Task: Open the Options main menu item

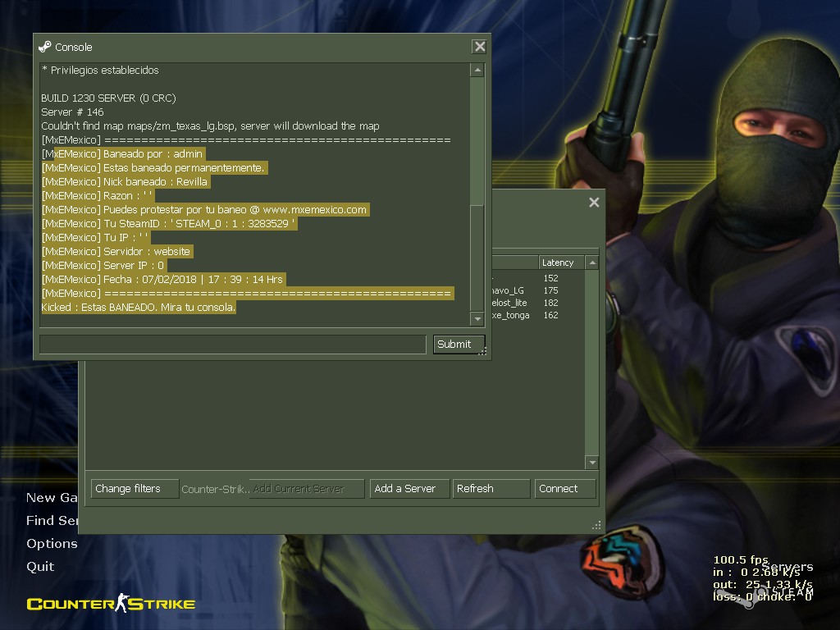Action: click(x=52, y=544)
